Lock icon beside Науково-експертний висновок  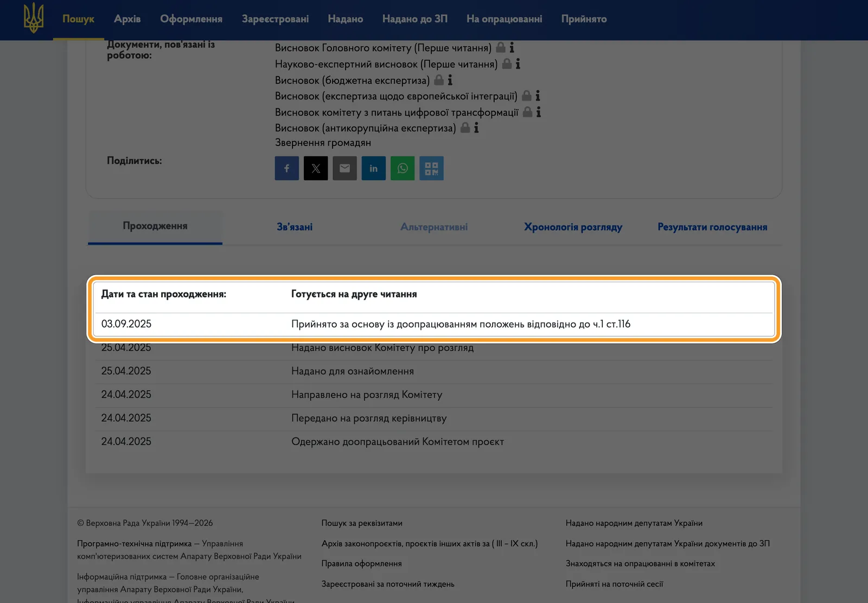507,64
